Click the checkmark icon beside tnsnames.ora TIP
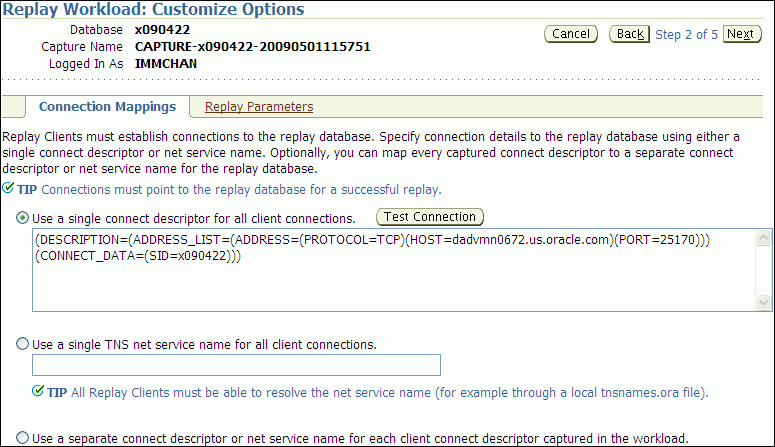775x447 pixels. [x=39, y=392]
